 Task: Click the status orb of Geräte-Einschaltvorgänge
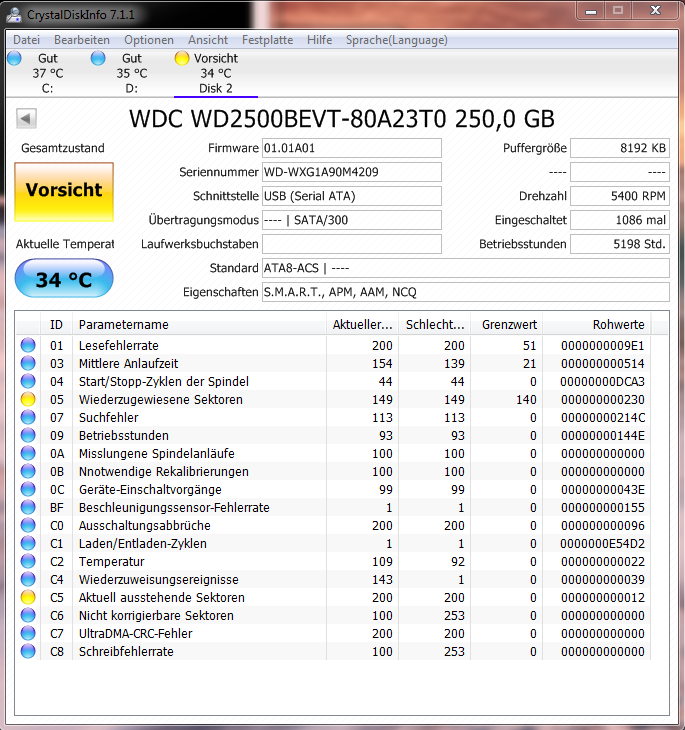pyautogui.click(x=28, y=489)
